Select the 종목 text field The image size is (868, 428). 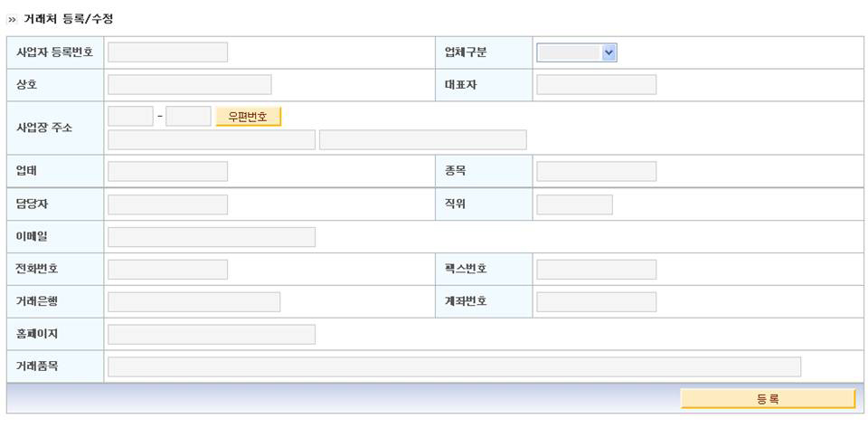tap(596, 172)
